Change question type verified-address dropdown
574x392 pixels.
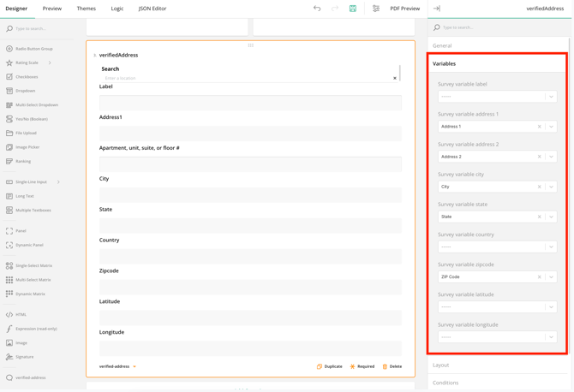pyautogui.click(x=117, y=366)
